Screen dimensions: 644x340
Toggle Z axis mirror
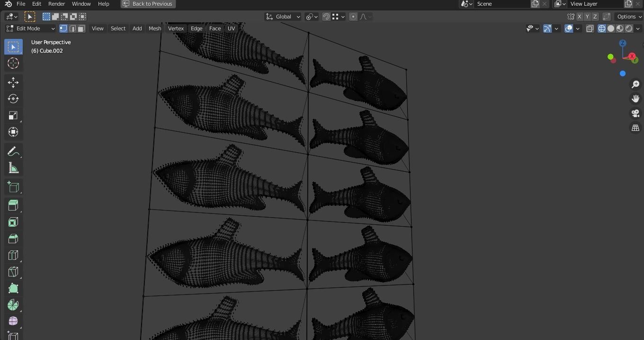[x=595, y=17]
